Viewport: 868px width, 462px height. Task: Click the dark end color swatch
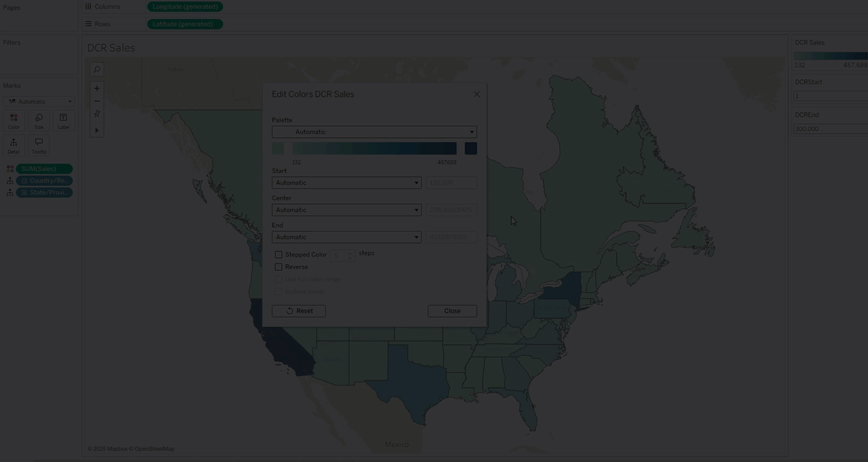click(x=470, y=148)
